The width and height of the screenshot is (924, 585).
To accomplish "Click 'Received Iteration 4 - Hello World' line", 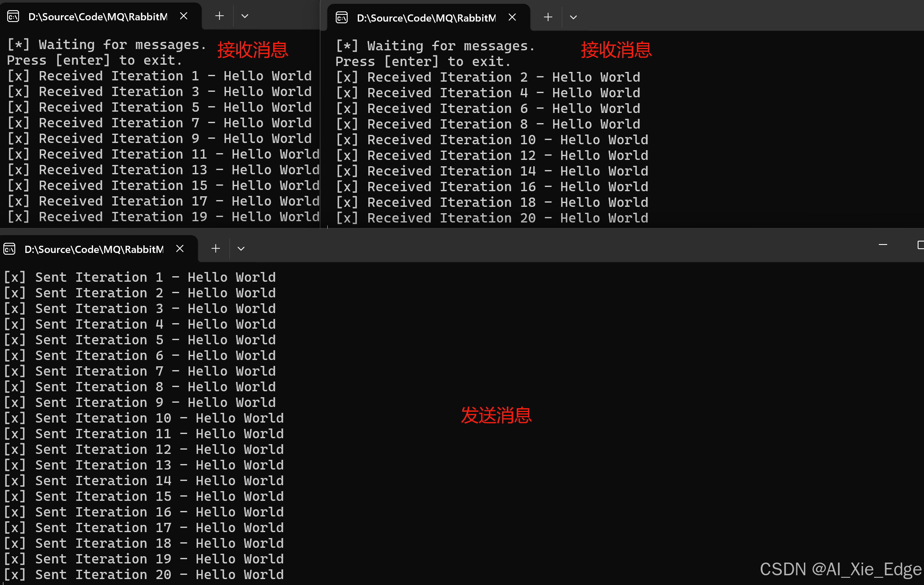I will (x=488, y=93).
